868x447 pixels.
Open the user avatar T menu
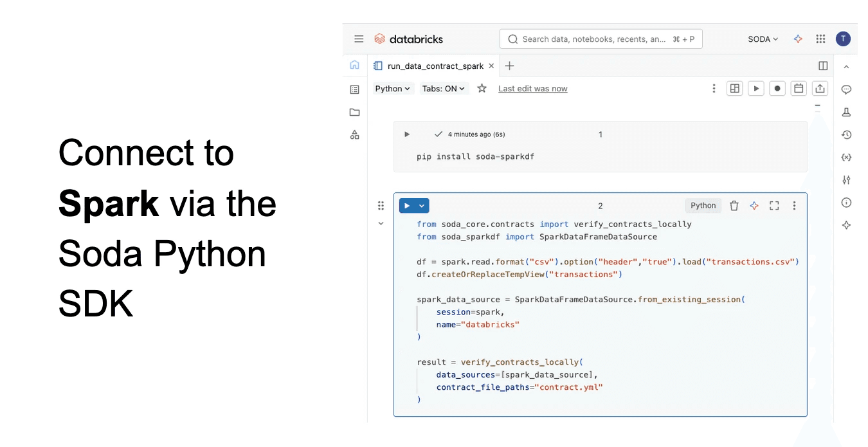pos(843,39)
